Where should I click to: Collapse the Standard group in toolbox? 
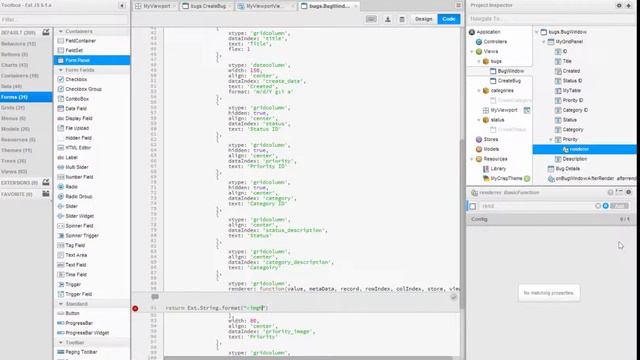pyautogui.click(x=61, y=304)
